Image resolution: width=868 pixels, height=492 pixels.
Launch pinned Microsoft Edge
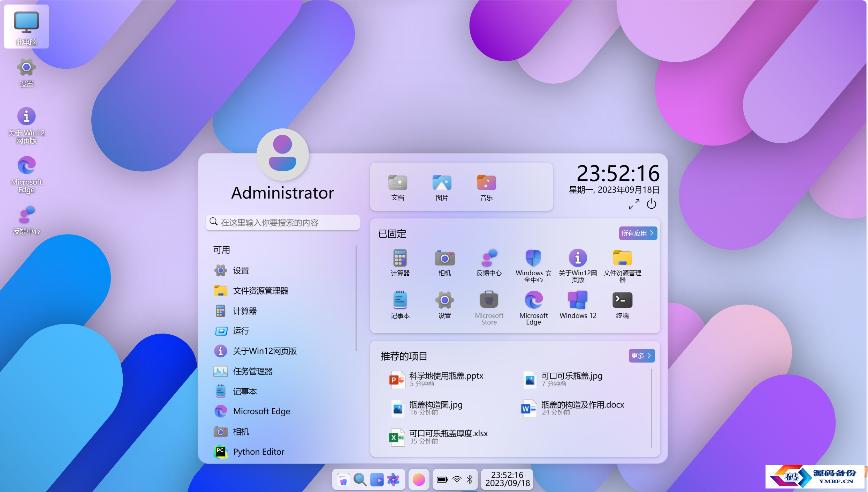(x=533, y=308)
